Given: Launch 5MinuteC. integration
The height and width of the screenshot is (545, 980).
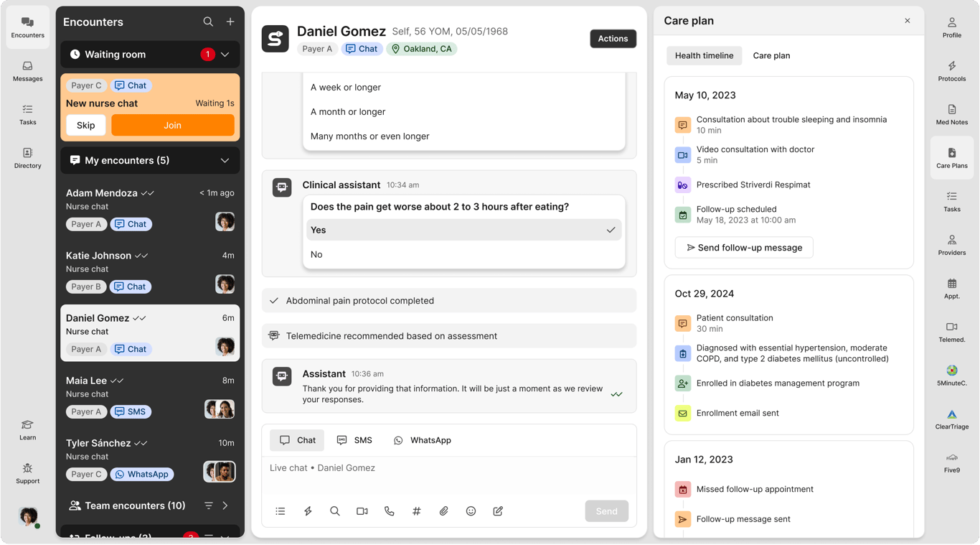Looking at the screenshot, I should click(952, 376).
